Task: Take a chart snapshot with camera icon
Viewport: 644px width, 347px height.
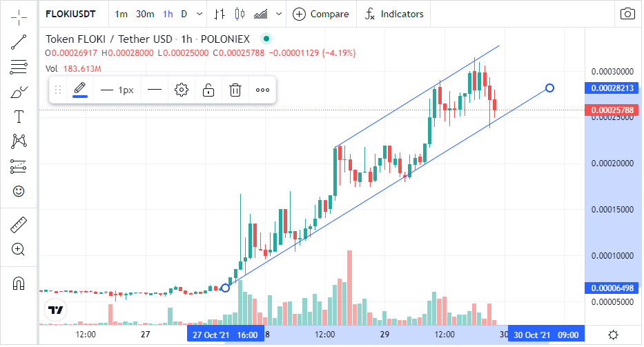Action: tap(627, 14)
